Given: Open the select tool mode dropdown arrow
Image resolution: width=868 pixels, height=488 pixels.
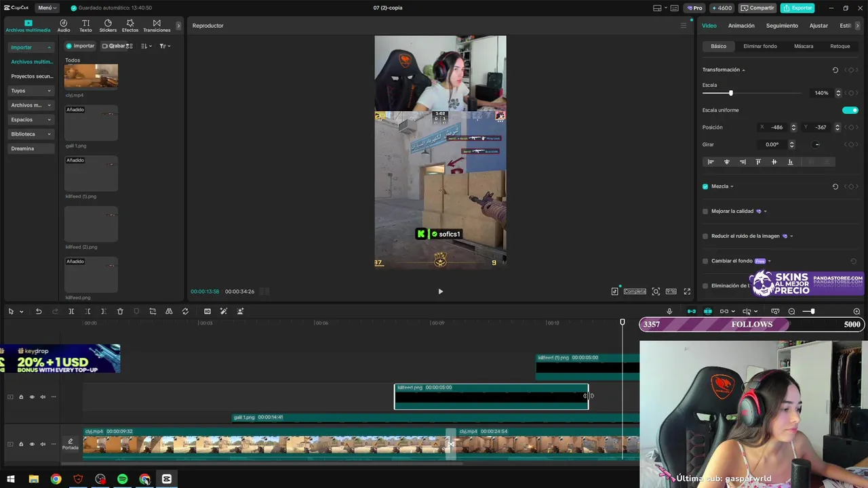Looking at the screenshot, I should click(x=22, y=312).
